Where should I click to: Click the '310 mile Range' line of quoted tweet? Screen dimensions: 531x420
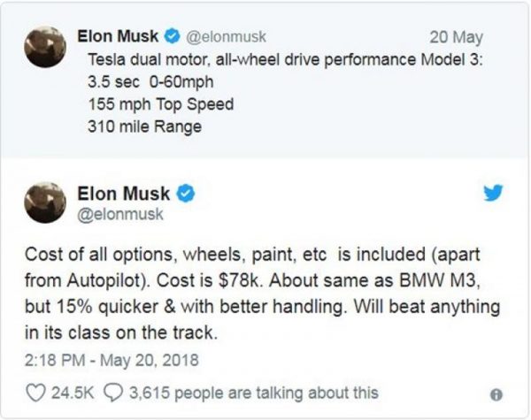tap(144, 127)
